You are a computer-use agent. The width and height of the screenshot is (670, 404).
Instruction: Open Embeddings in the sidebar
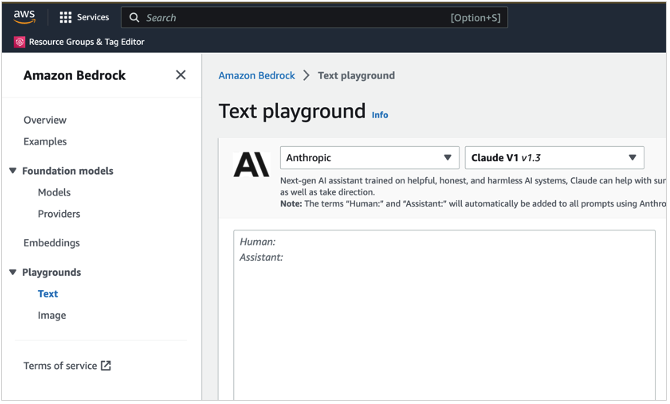coord(52,243)
